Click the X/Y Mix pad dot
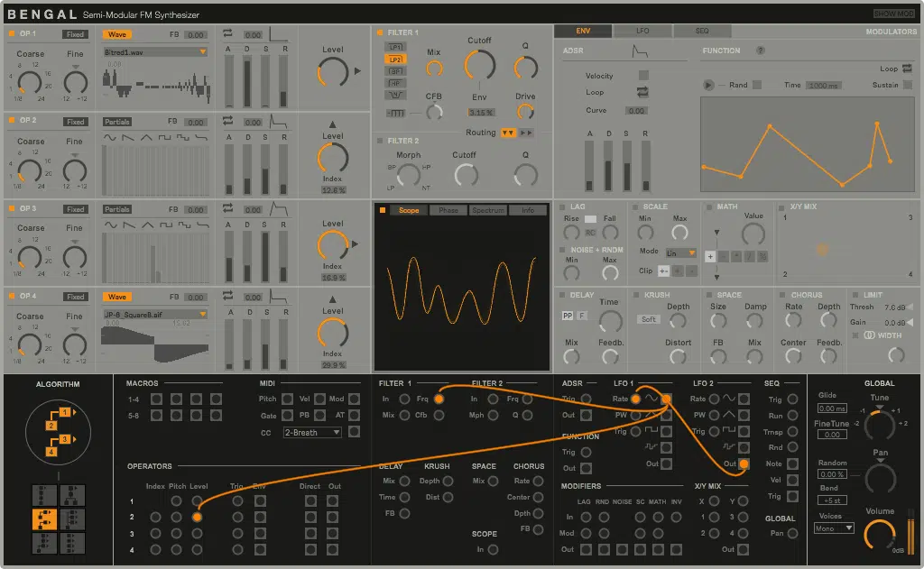Image resolution: width=924 pixels, height=569 pixels. point(822,250)
